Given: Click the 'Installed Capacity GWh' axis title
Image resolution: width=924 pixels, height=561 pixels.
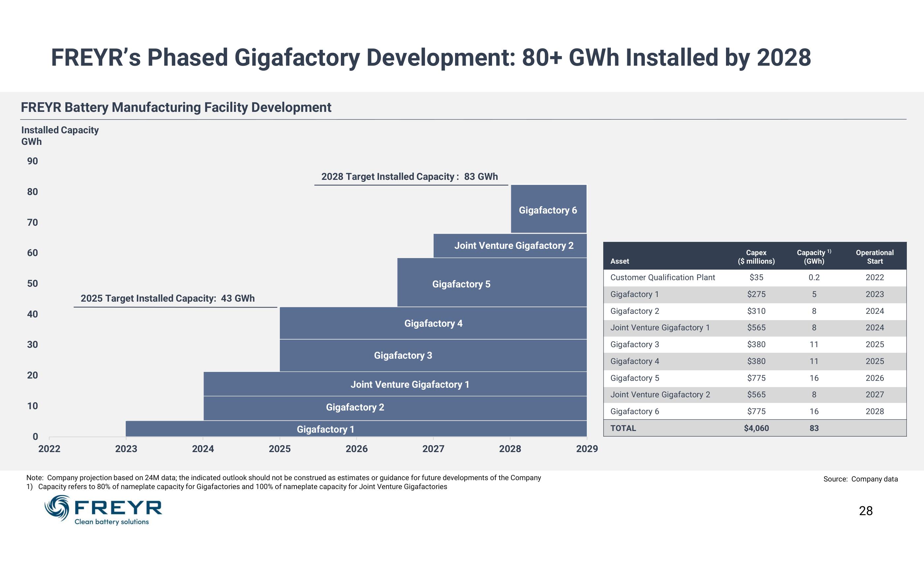Looking at the screenshot, I should pyautogui.click(x=60, y=136).
